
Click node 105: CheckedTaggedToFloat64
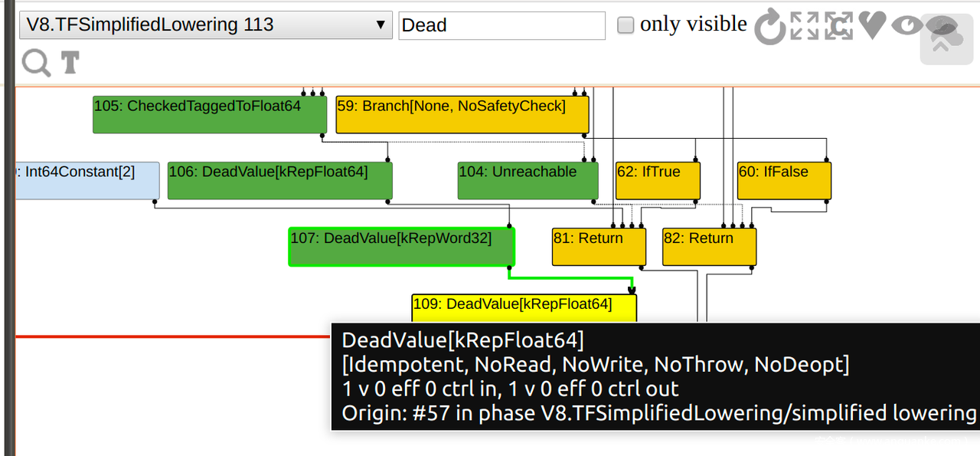209,114
